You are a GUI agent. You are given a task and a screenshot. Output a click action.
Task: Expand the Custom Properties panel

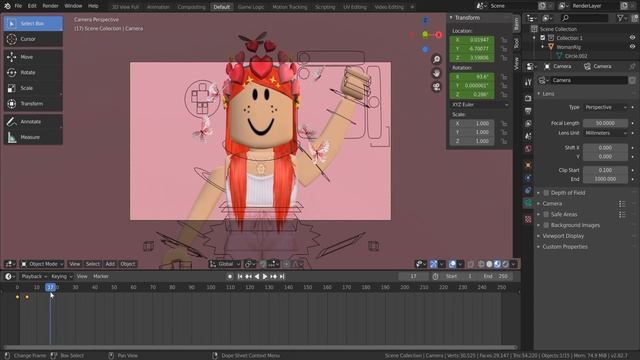(564, 247)
